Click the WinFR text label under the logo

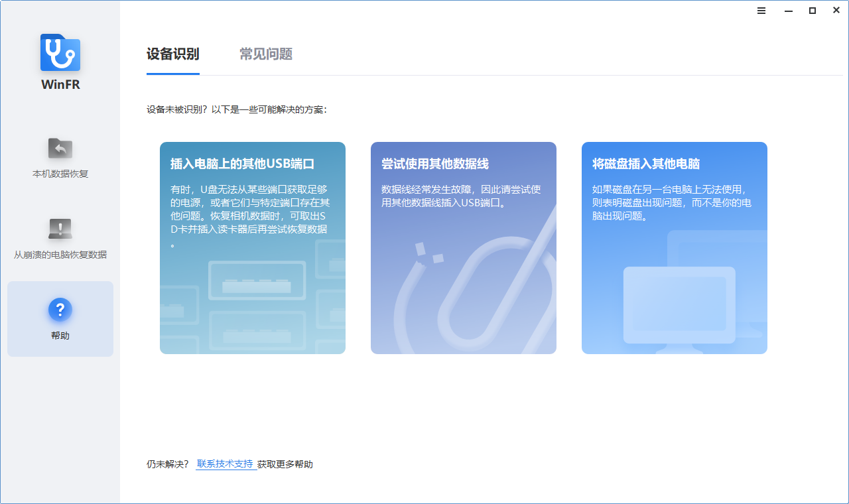click(60, 84)
